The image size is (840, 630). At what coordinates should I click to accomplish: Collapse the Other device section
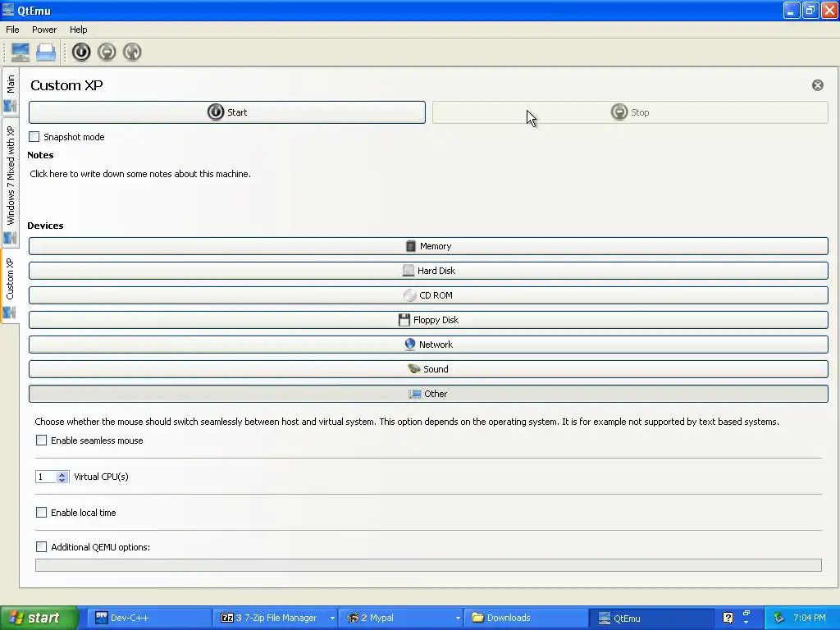(x=428, y=394)
